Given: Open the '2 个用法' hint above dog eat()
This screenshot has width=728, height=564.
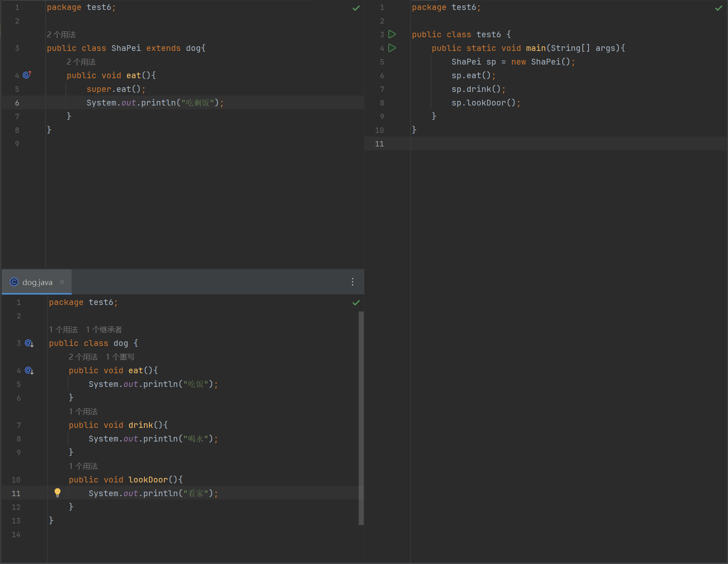Looking at the screenshot, I should 83,357.
